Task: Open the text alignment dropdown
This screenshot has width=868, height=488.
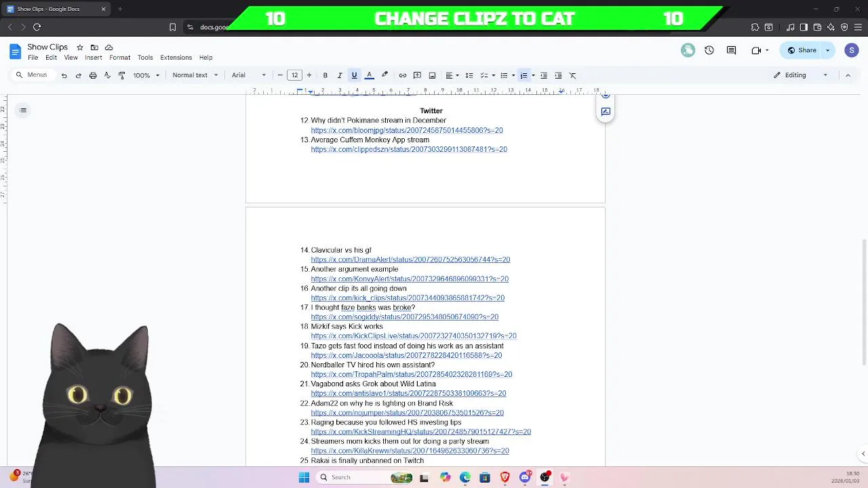Action: click(452, 75)
